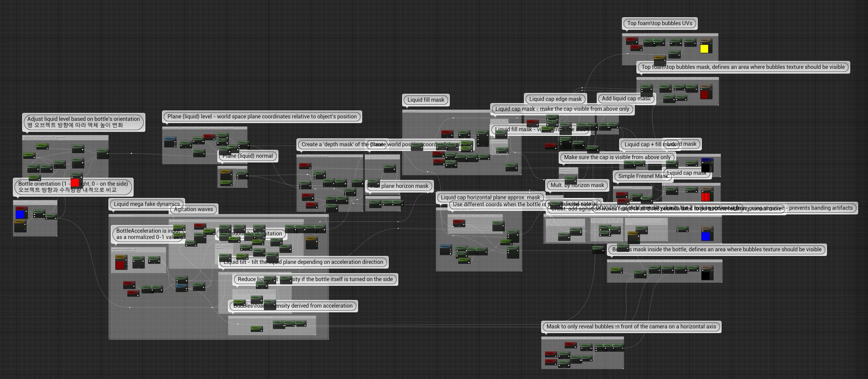Click the 'Top foam\top bubbles UVs' comment bubble
This screenshot has height=379, width=868.
659,23
